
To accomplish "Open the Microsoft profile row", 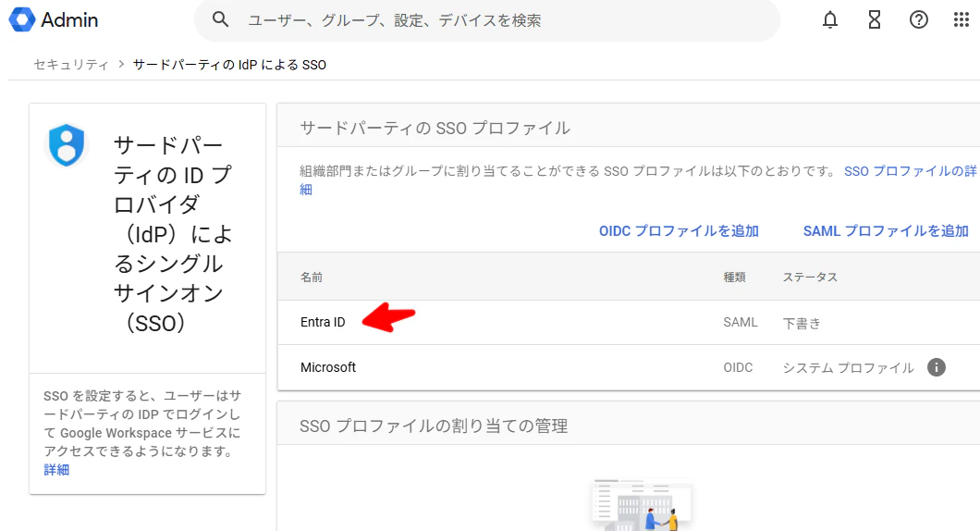I will (629, 368).
